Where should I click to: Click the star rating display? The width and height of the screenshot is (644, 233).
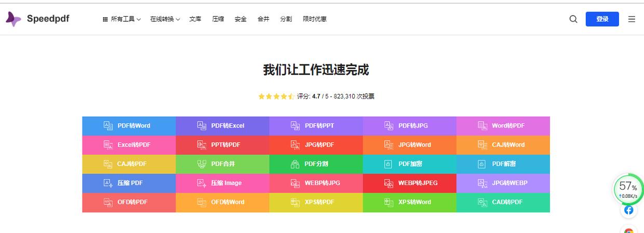[276, 97]
